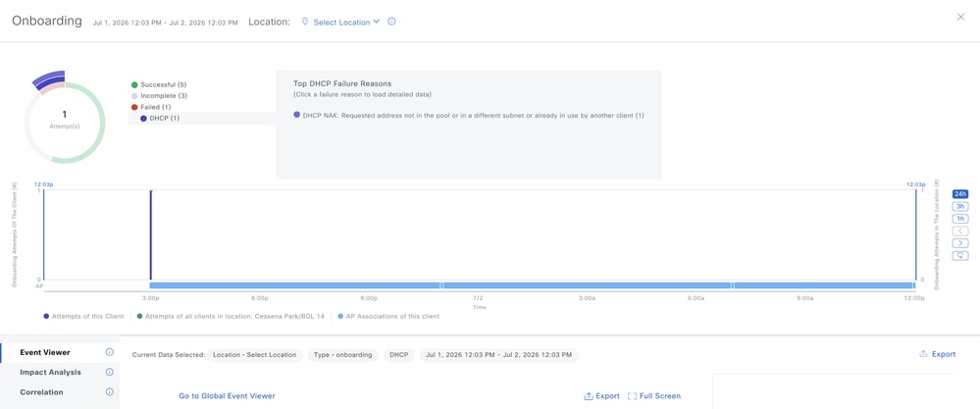Open the Impact Analysis tab
Screen dimensions: 980x409
51,372
